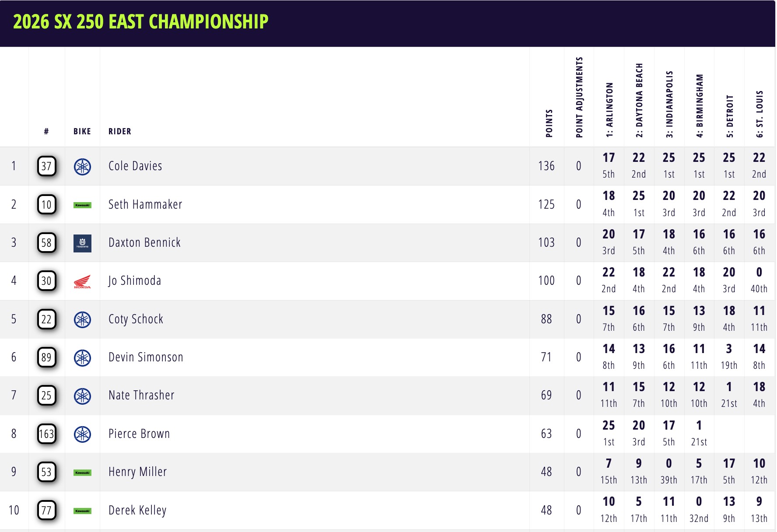
Task: Click the POINTS column header
Action: click(x=549, y=123)
